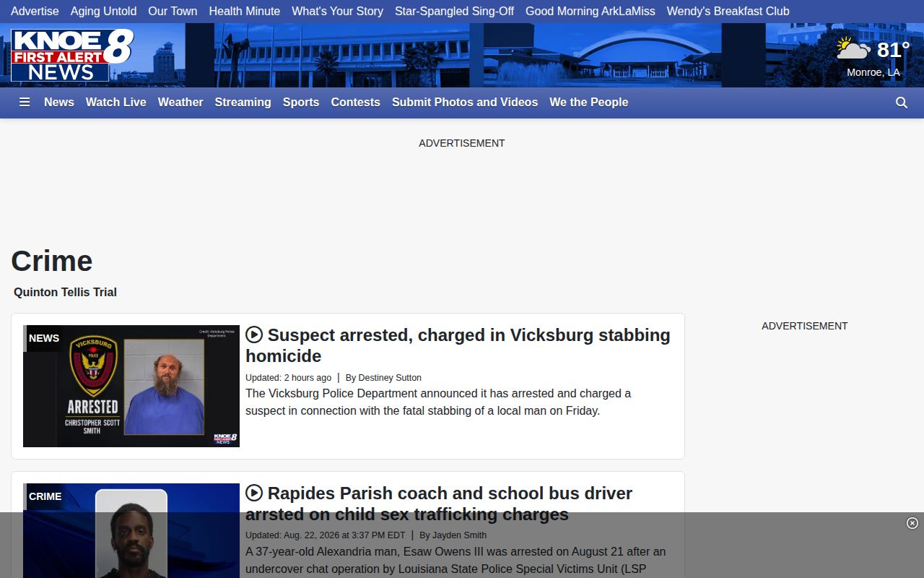
Task: Open Health Minute link
Action: [245, 12]
